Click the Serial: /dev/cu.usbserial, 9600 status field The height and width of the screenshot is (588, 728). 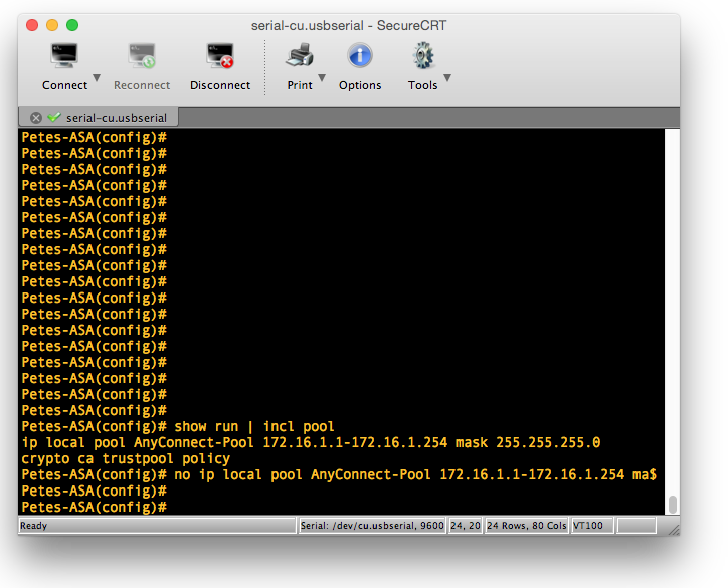[372, 525]
